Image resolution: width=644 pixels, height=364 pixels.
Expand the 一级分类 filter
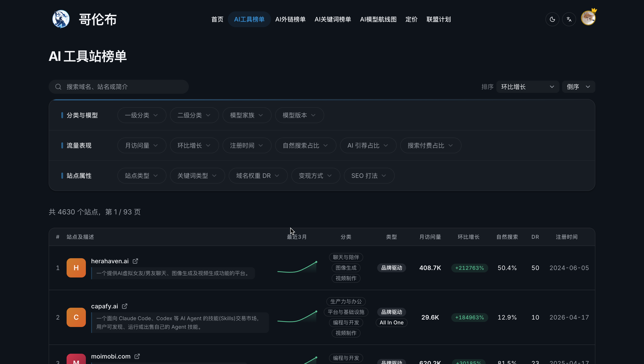142,115
